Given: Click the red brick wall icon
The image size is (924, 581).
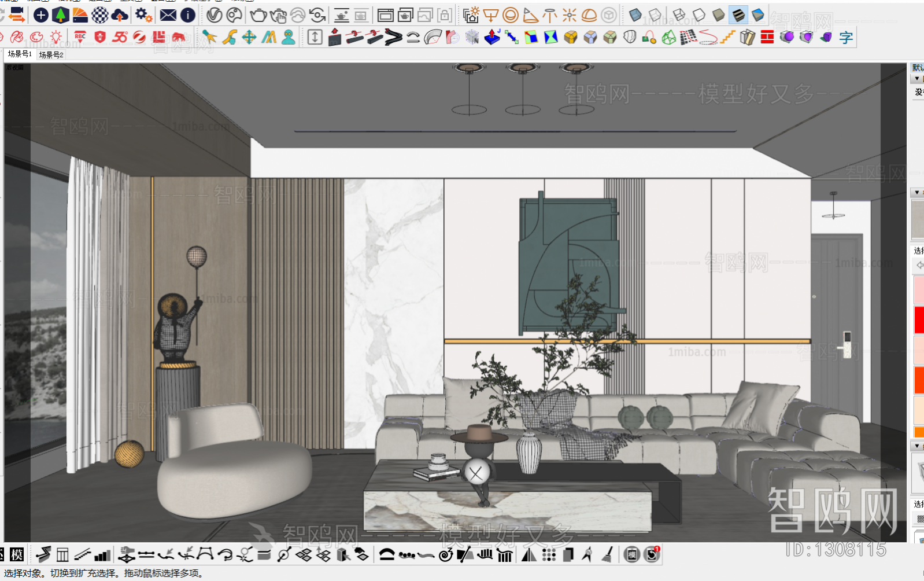Looking at the screenshot, I should pos(767,37).
